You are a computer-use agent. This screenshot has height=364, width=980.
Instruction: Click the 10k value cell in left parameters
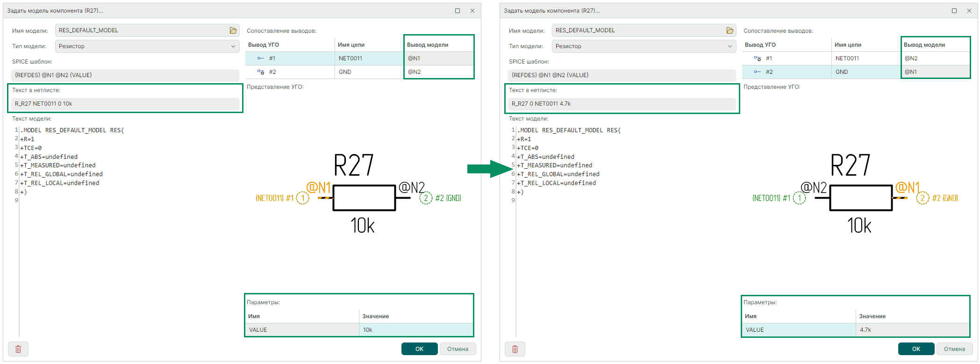click(416, 330)
